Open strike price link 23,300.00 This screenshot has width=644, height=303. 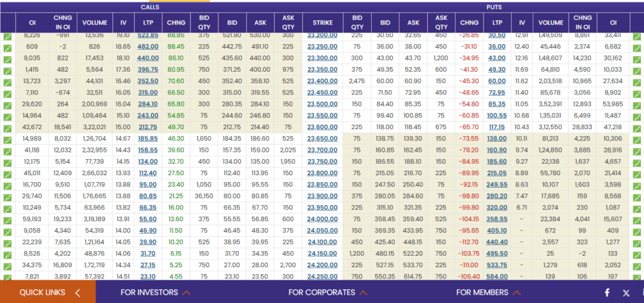pos(323,59)
